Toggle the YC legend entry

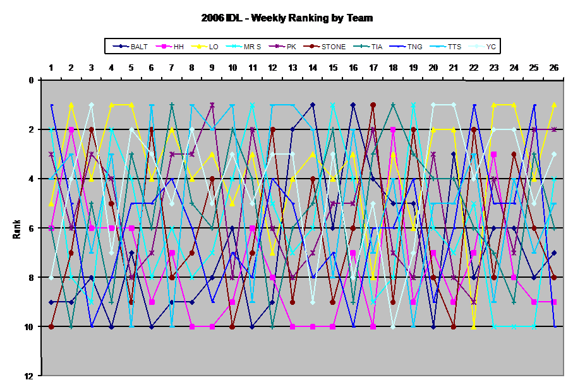click(485, 45)
